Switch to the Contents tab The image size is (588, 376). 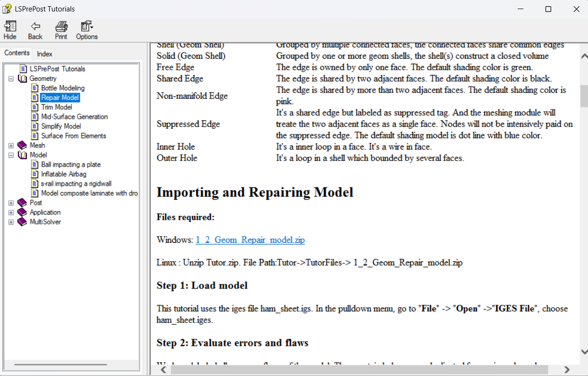pos(17,53)
